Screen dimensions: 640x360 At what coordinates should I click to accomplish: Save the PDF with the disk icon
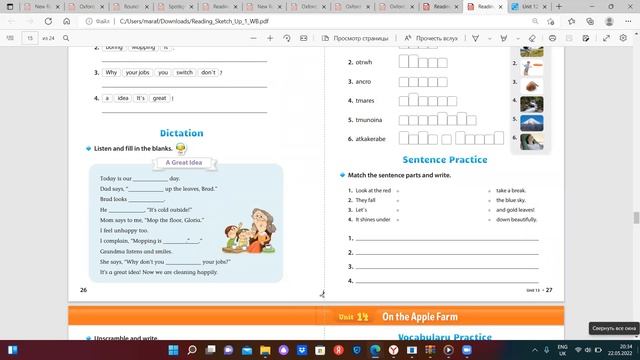(569, 38)
